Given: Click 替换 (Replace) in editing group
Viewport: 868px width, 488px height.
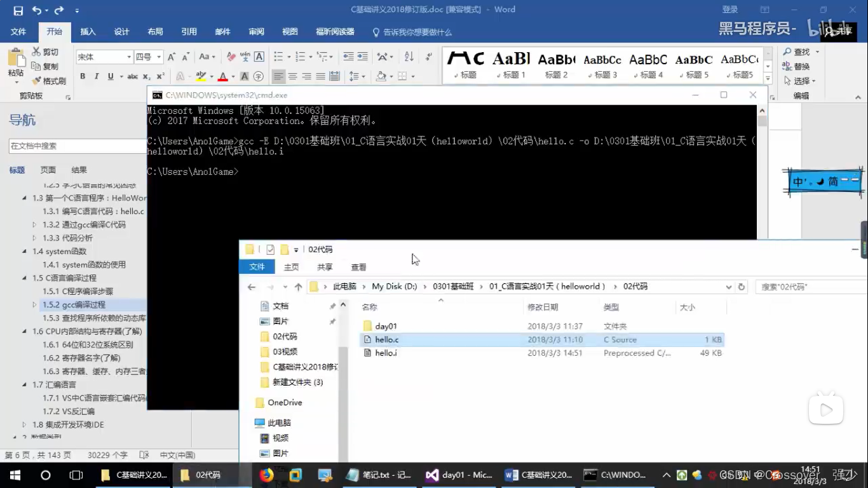Looking at the screenshot, I should 797,66.
